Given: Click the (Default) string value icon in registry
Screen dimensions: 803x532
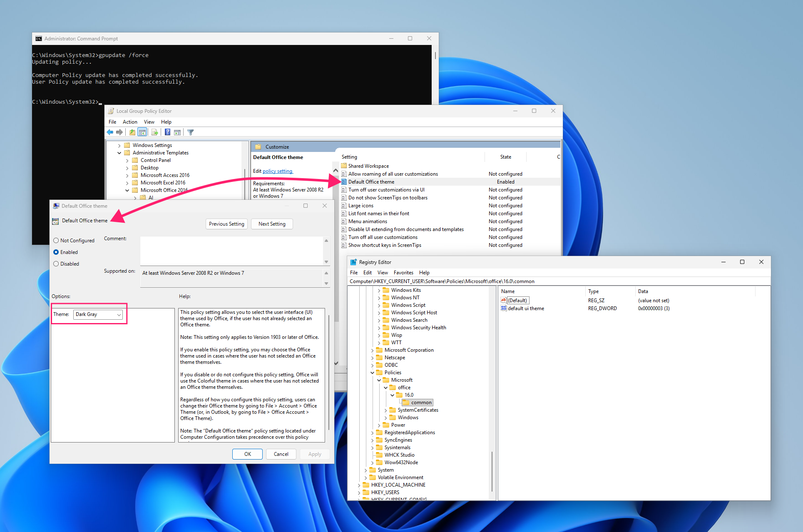Looking at the screenshot, I should click(x=504, y=301).
